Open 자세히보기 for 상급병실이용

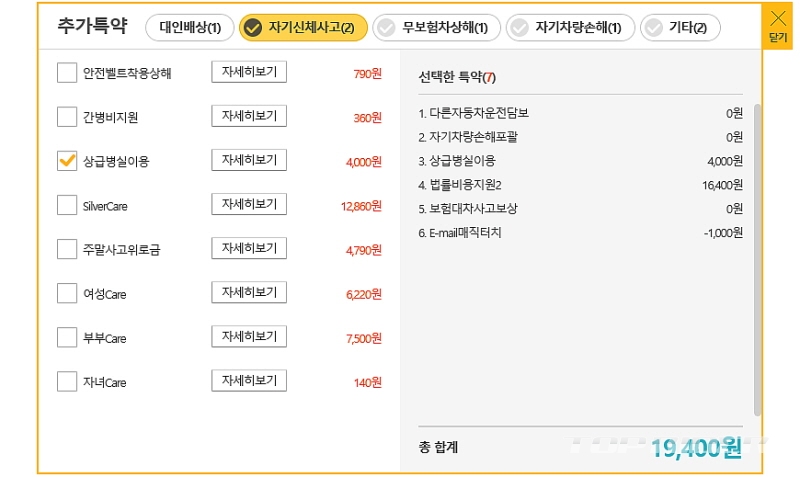(x=249, y=160)
